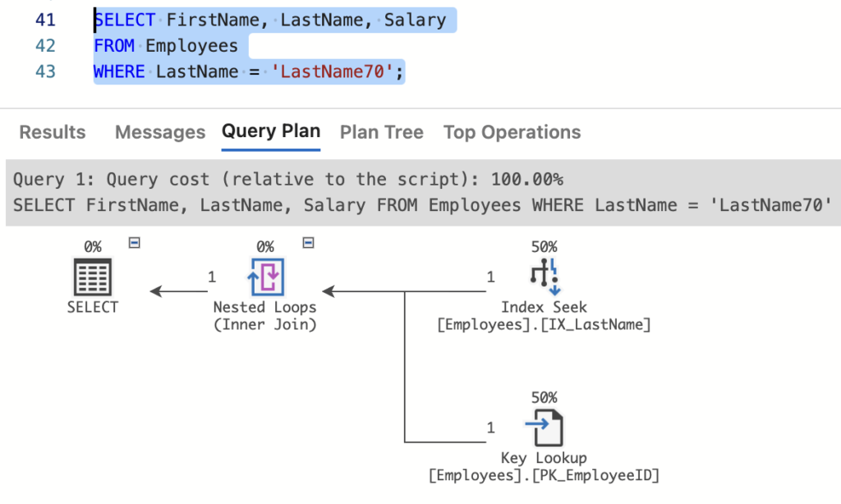Click the 0% cost above SELECT operator
Image resolution: width=841 pixels, height=504 pixels.
coord(92,246)
